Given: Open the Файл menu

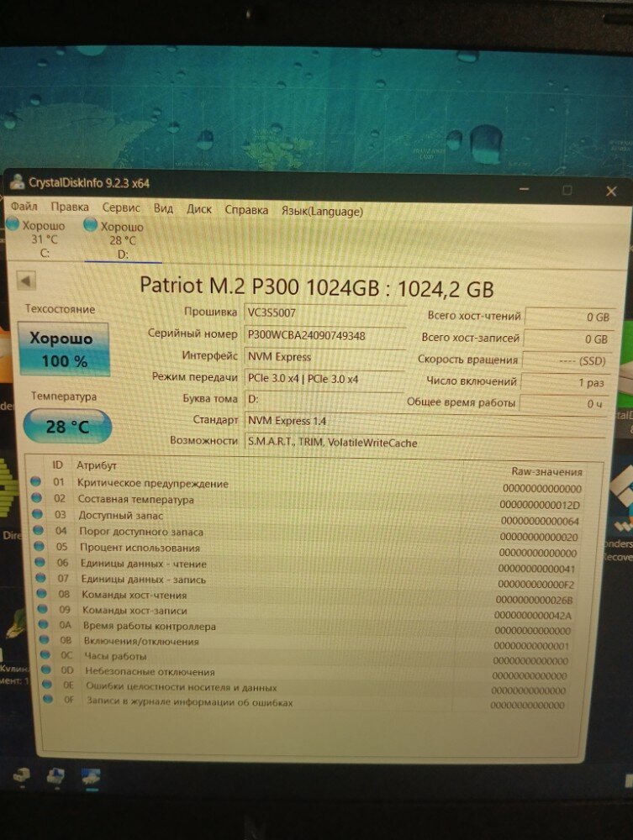Looking at the screenshot, I should pos(24,206).
